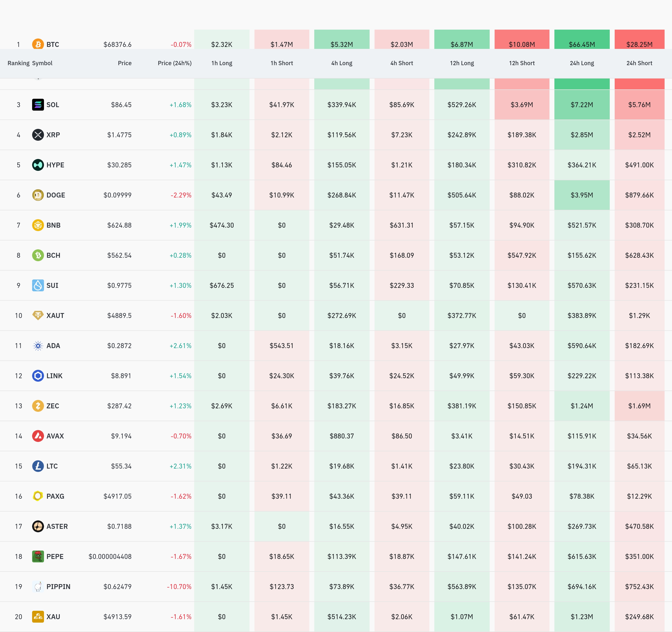
Task: Click the SOL coin icon
Action: [38, 105]
